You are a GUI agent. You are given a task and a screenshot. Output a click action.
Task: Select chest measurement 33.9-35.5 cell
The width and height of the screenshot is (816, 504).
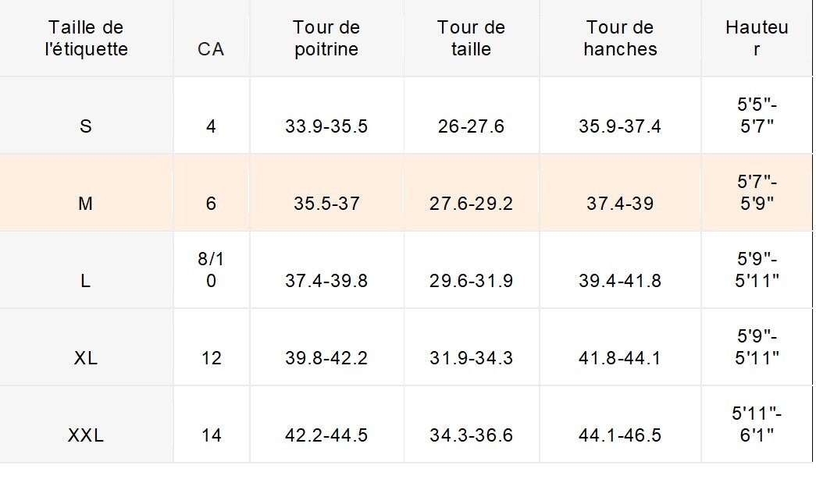coord(326,126)
